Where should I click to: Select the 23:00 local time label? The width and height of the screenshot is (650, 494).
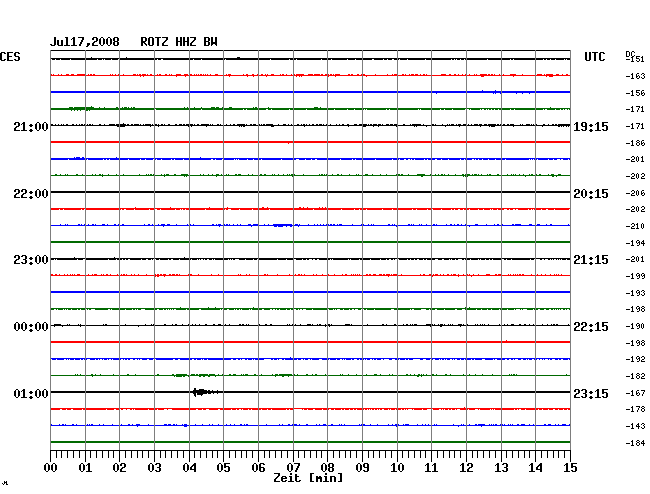click(31, 260)
